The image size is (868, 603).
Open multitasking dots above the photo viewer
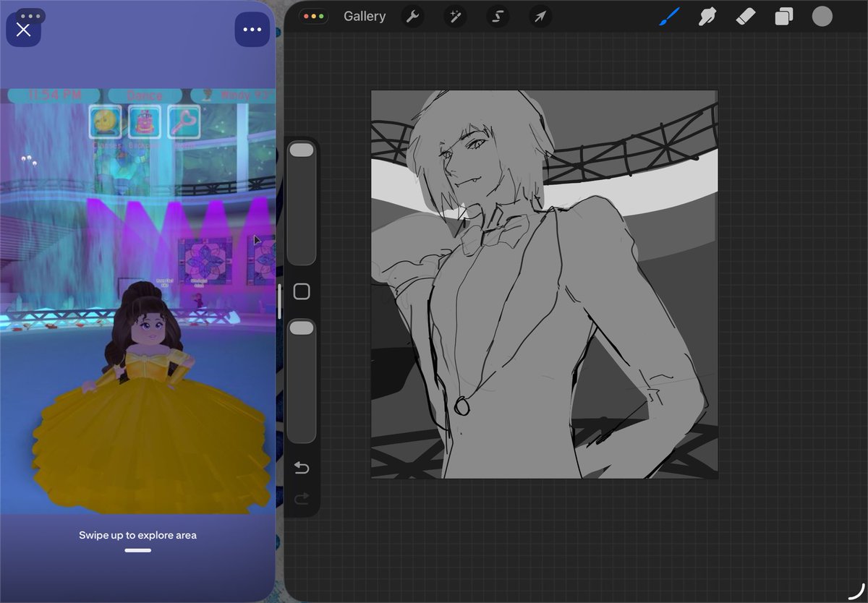click(x=30, y=15)
